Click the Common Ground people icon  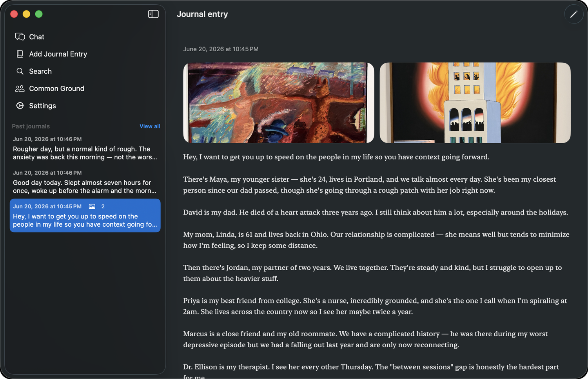coord(20,88)
